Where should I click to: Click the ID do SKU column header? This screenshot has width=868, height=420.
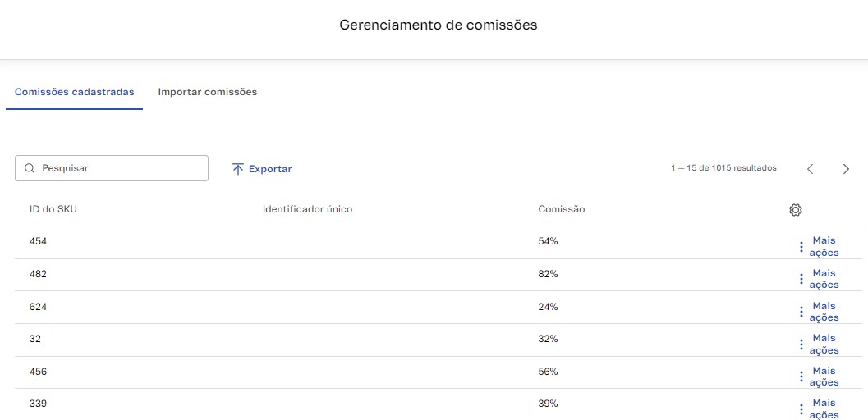53,209
